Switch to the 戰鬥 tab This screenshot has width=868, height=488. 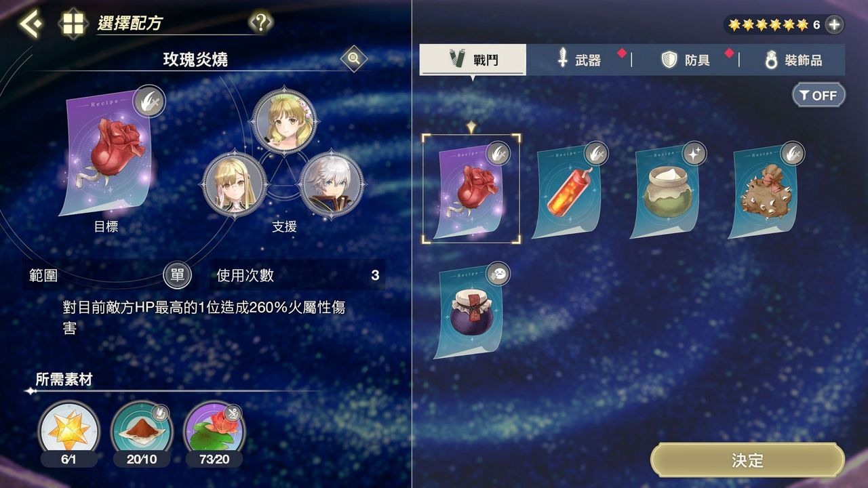473,60
